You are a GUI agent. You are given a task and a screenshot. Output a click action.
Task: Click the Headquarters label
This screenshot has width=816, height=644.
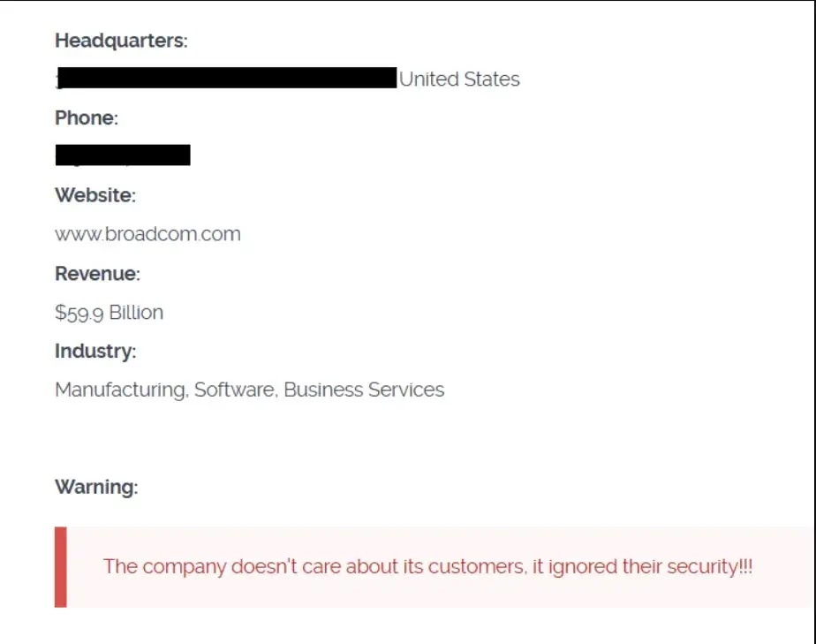coord(121,41)
